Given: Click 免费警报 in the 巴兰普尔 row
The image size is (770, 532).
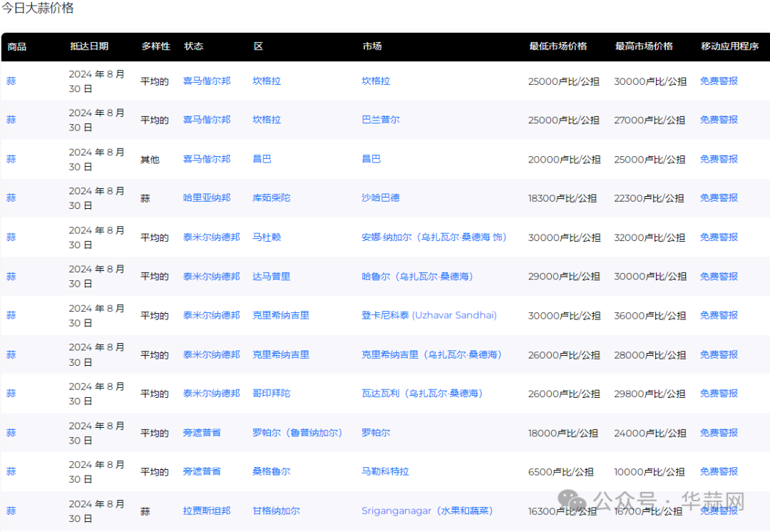Looking at the screenshot, I should [x=719, y=120].
